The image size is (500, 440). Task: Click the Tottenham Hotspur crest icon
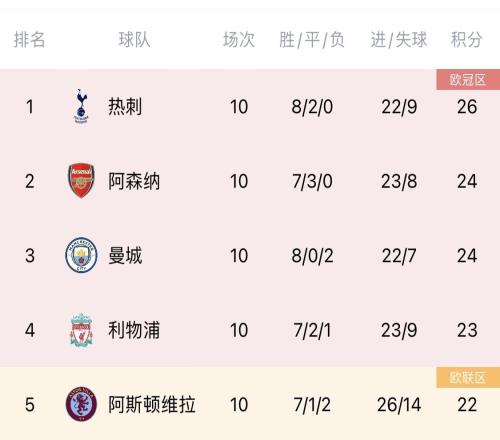pos(81,106)
